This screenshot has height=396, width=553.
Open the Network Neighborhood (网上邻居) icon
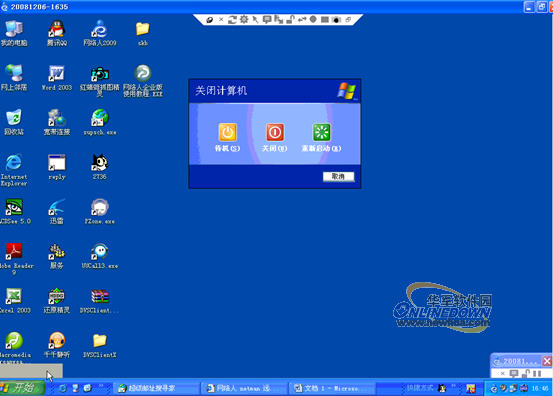pos(14,78)
